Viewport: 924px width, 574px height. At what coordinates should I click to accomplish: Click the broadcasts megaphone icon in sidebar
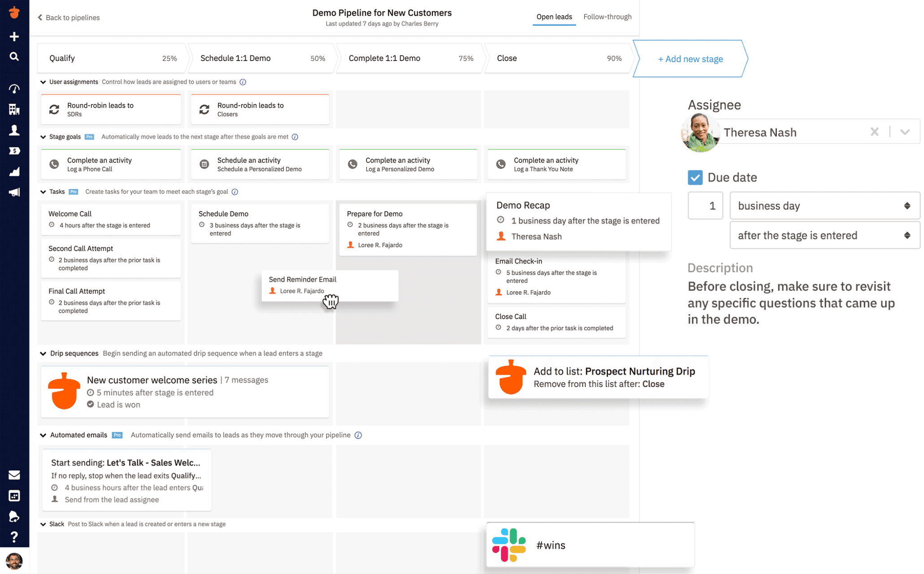pyautogui.click(x=14, y=192)
